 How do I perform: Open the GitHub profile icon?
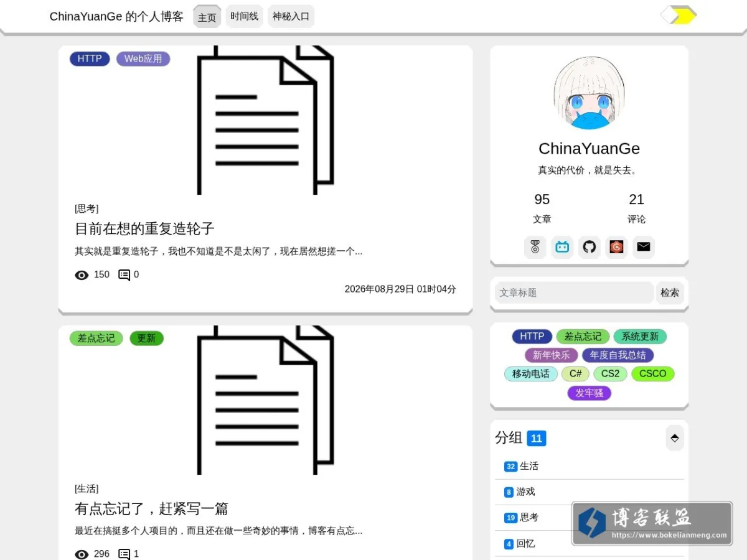(x=590, y=247)
